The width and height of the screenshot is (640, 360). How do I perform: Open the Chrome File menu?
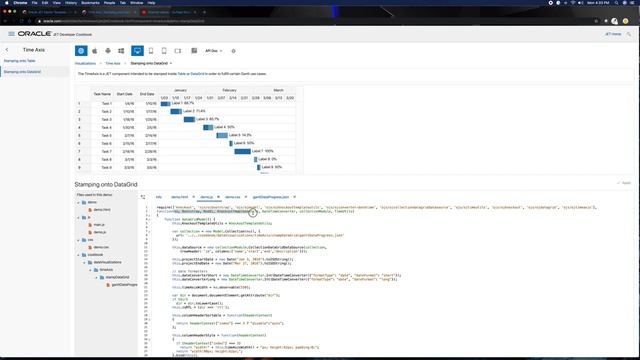pos(34,3)
